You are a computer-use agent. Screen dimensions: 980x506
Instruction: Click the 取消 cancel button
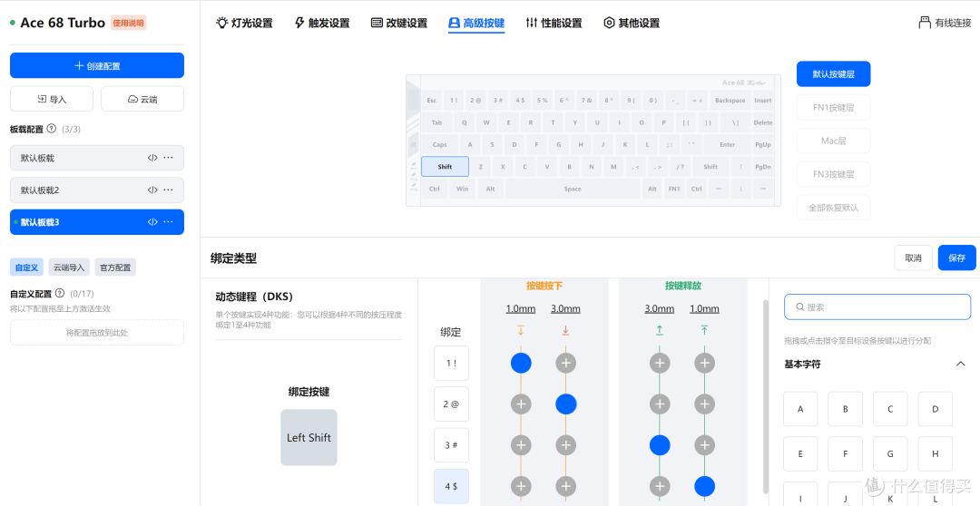click(913, 258)
